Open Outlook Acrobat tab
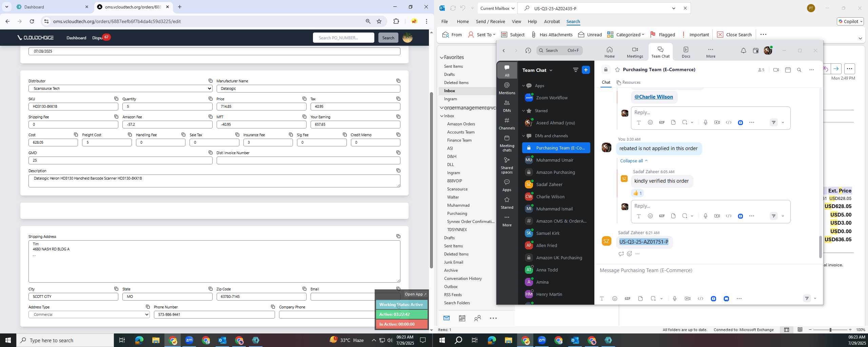The width and height of the screenshot is (868, 347). tap(552, 21)
